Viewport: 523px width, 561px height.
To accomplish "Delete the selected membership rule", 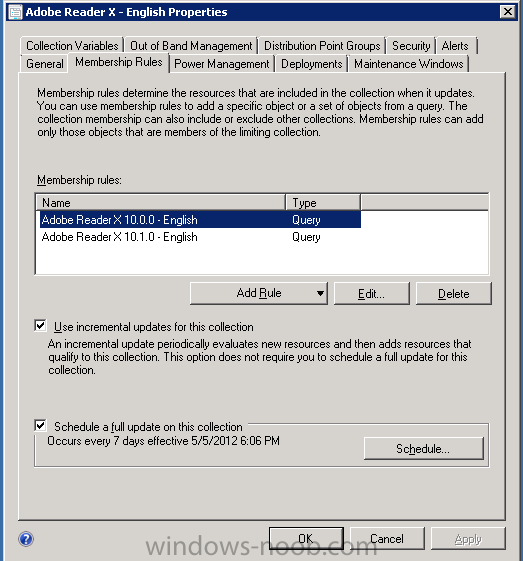I will click(x=454, y=294).
